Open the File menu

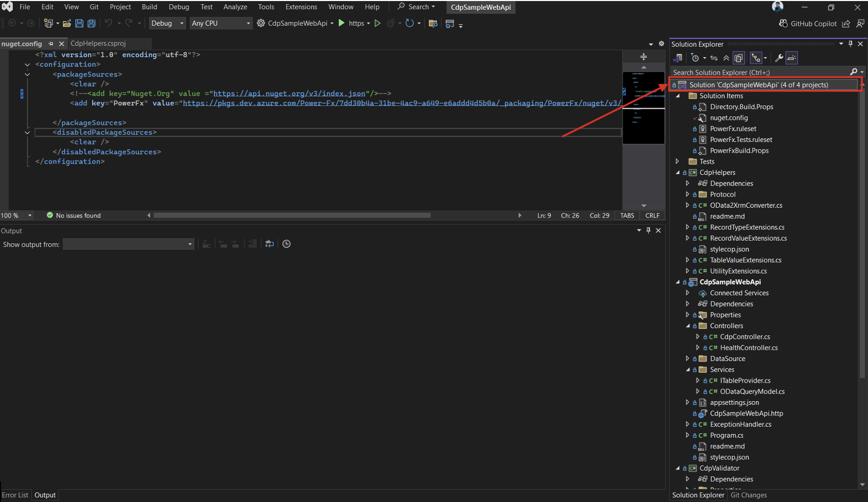(25, 7)
